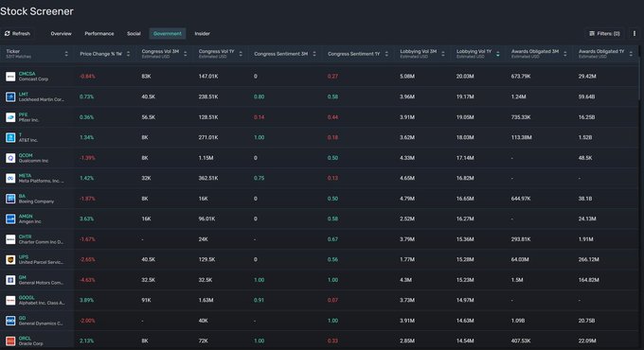Click Alphabet's 1.63M Congress Vol 1Y value
Viewport: 644px width, 350px height.
206,301
